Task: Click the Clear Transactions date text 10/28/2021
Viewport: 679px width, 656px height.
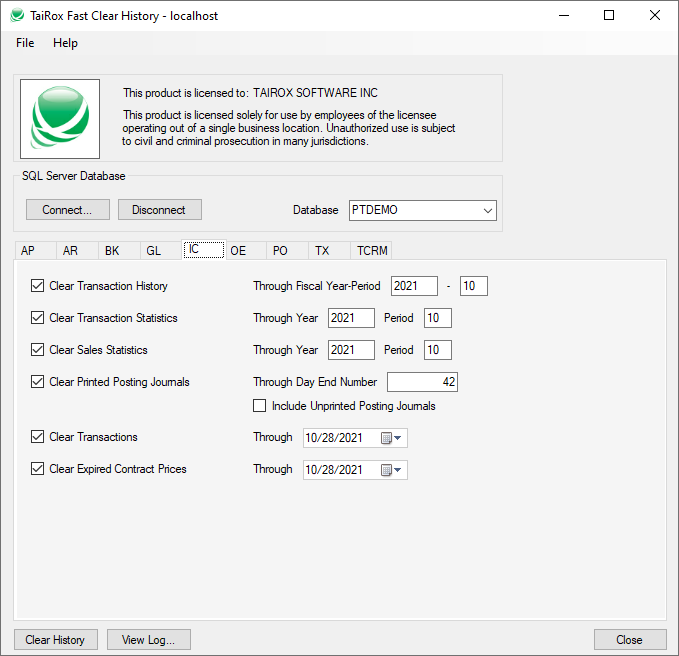Action: pos(334,438)
